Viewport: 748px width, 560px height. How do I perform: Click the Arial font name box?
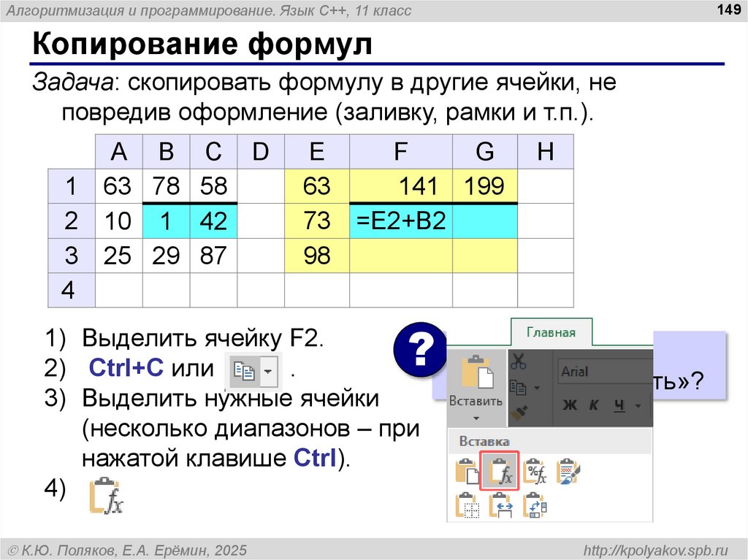click(x=605, y=371)
